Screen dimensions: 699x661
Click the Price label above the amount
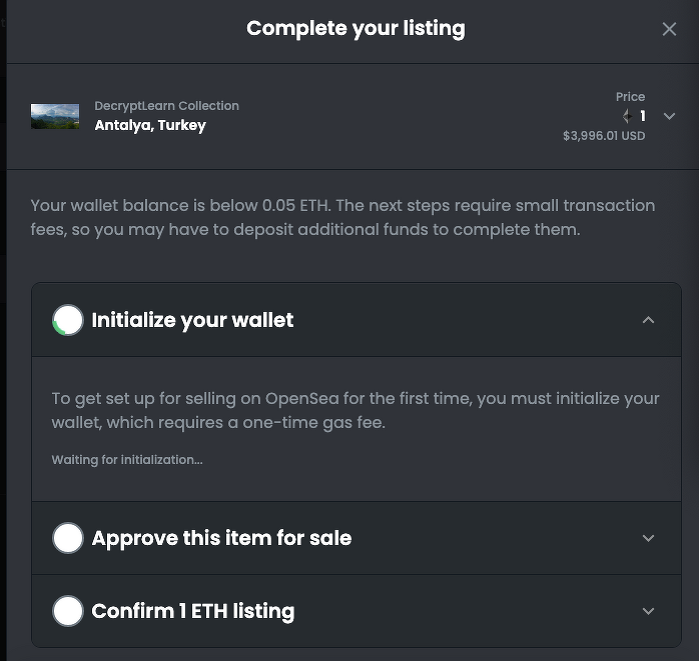click(630, 97)
